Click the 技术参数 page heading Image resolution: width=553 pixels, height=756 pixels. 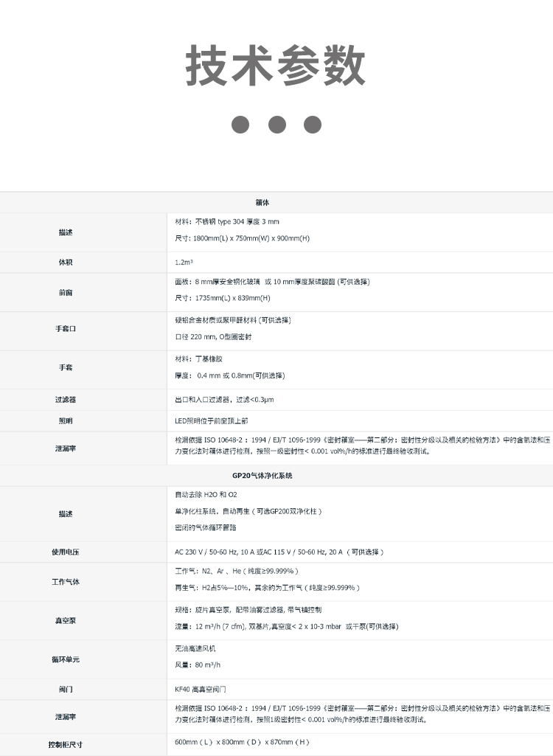click(276, 66)
